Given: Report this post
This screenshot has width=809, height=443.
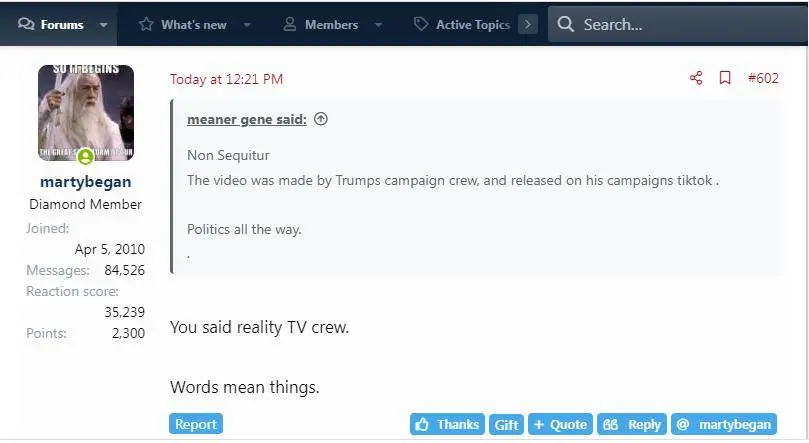Looking at the screenshot, I should point(196,424).
